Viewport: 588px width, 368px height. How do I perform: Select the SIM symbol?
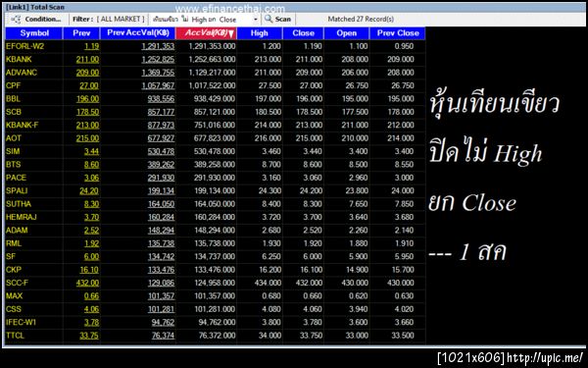pos(13,151)
